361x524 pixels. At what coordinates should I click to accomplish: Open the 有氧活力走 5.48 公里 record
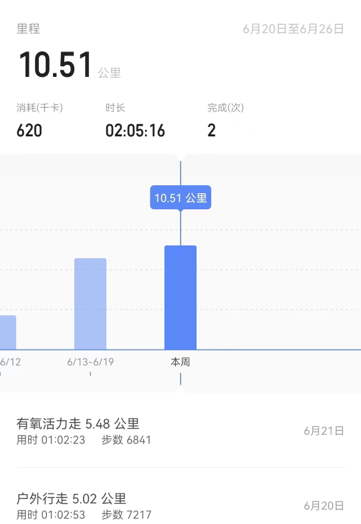[x=180, y=431]
